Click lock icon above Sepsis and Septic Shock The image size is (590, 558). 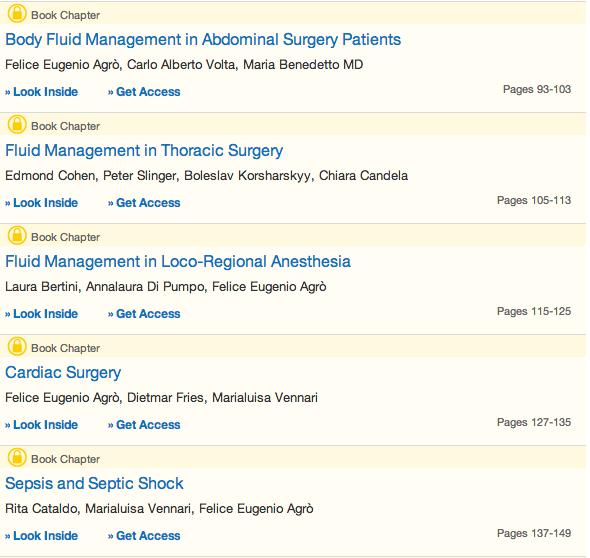(x=17, y=458)
